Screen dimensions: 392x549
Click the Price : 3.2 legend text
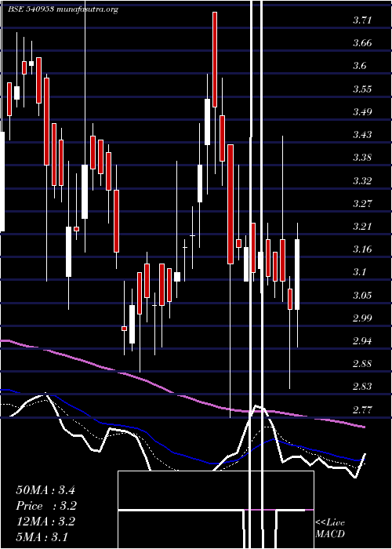46,506
